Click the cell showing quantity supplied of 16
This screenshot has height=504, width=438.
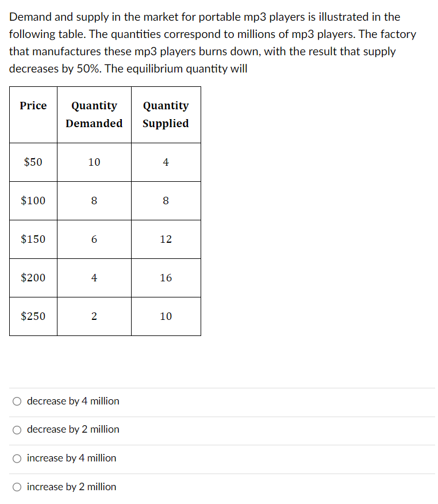[x=166, y=278]
